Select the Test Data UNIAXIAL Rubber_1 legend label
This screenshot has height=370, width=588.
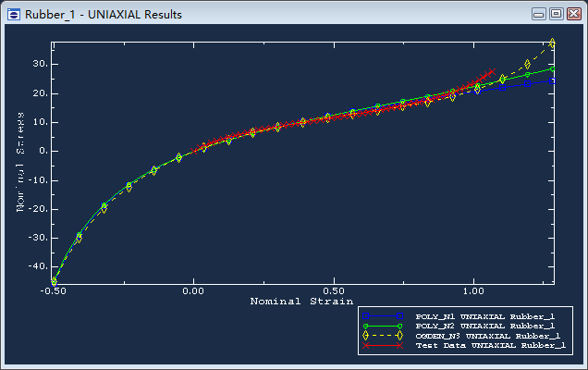(490, 345)
